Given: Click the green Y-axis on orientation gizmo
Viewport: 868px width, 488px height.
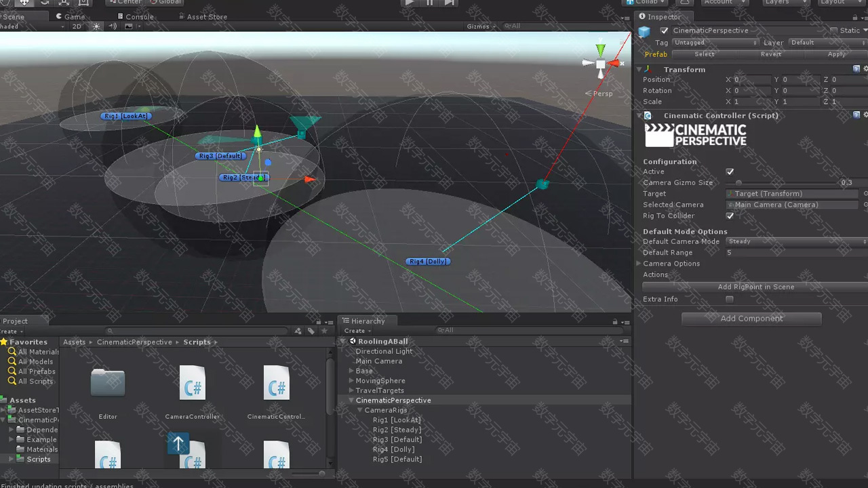Looking at the screenshot, I should coord(600,49).
